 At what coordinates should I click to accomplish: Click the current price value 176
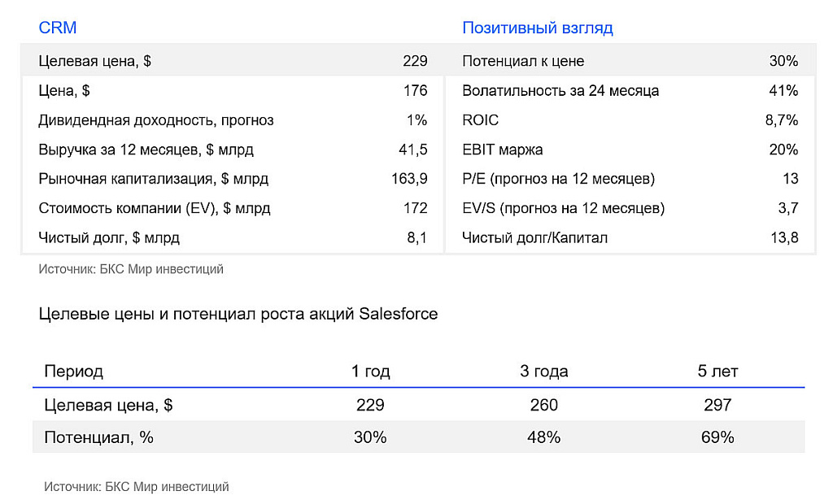tap(415, 90)
